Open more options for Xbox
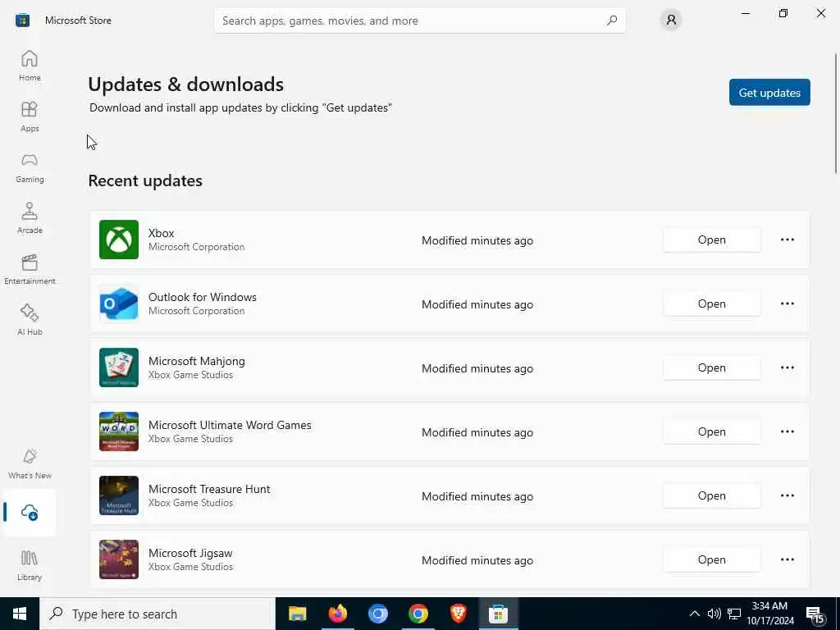The image size is (840, 630). [787, 240]
